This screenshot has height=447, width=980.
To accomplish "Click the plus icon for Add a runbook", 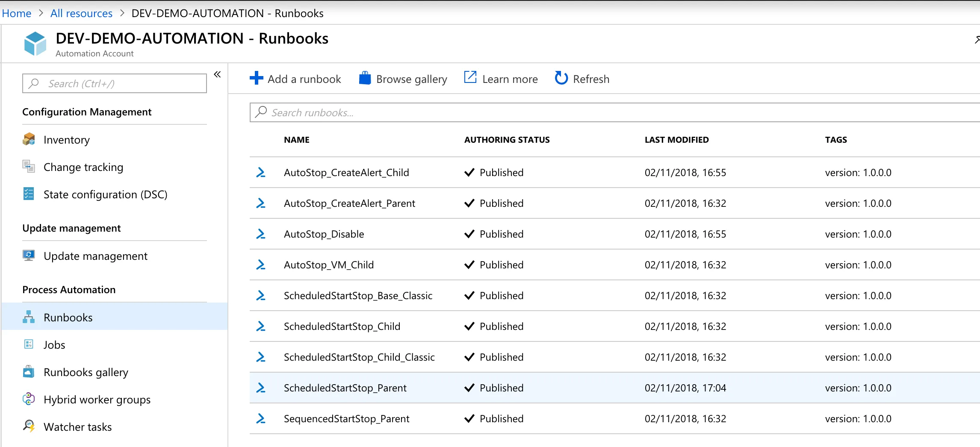I will 256,78.
